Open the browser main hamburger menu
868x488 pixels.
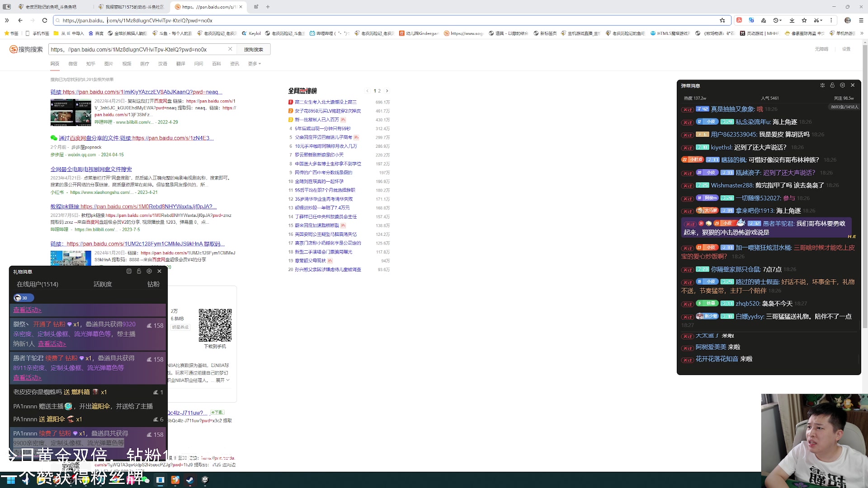coord(861,20)
